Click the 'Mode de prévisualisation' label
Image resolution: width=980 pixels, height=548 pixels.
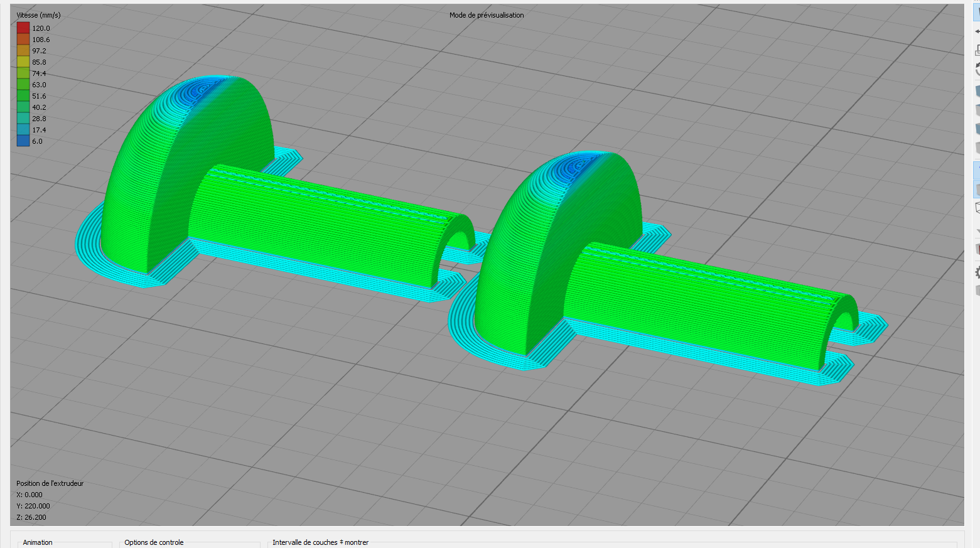(487, 15)
